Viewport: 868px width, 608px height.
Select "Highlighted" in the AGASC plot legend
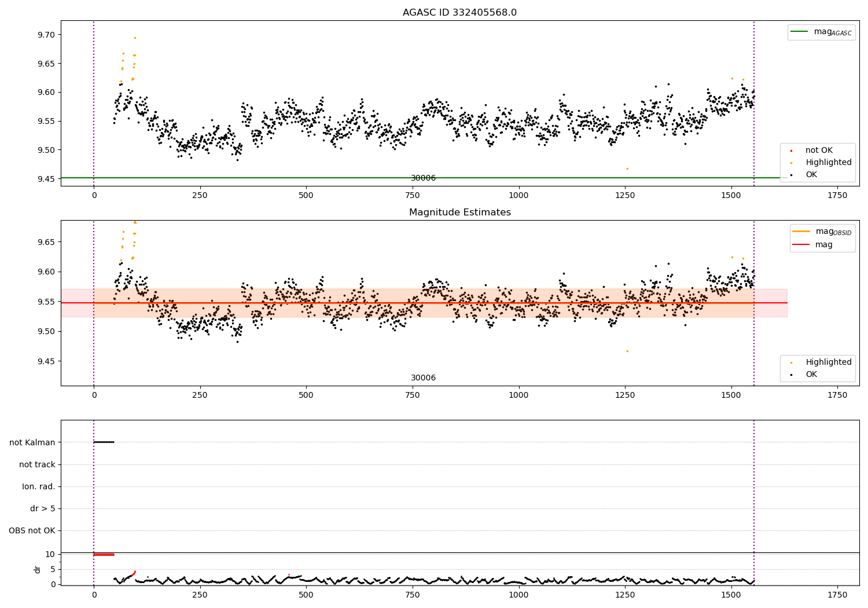point(829,163)
